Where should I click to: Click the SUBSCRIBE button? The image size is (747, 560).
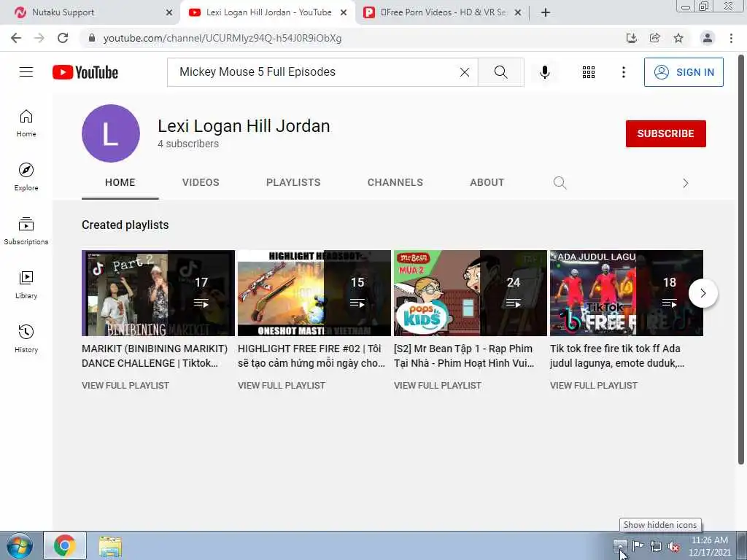(665, 134)
